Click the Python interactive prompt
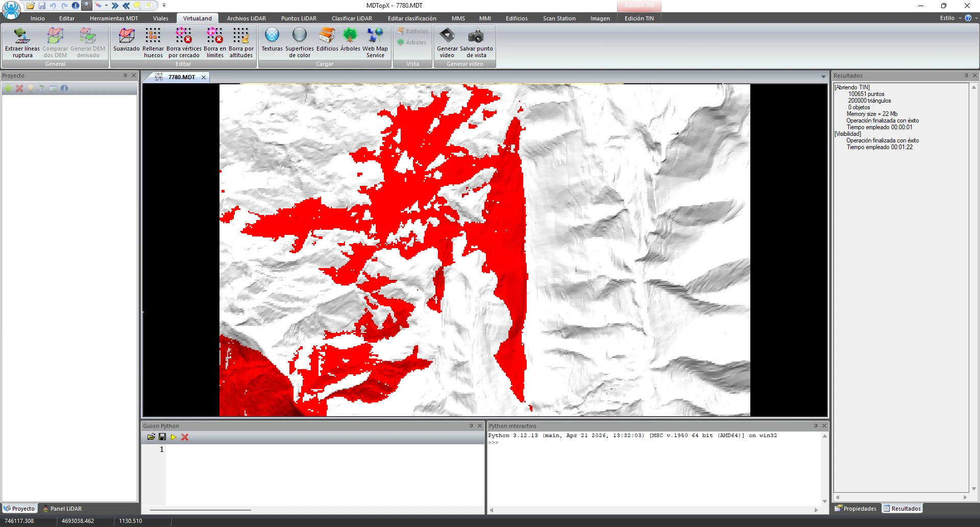980x527 pixels. pyautogui.click(x=494, y=442)
